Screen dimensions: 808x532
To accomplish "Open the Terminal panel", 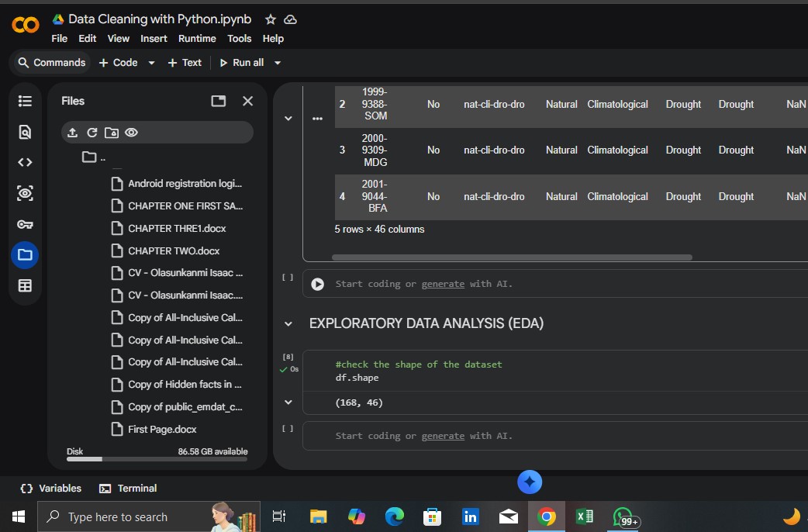I will [128, 488].
